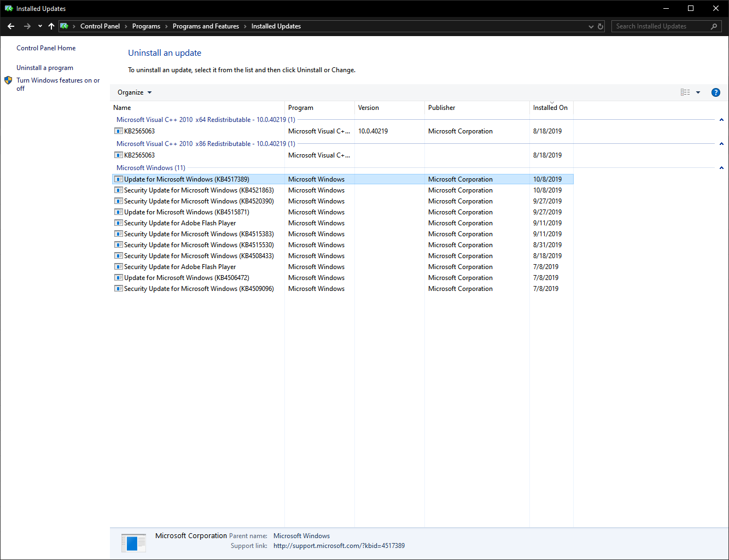Collapse the Microsoft Windows (11) group
Screen dimensions: 729x560
[x=721, y=168]
